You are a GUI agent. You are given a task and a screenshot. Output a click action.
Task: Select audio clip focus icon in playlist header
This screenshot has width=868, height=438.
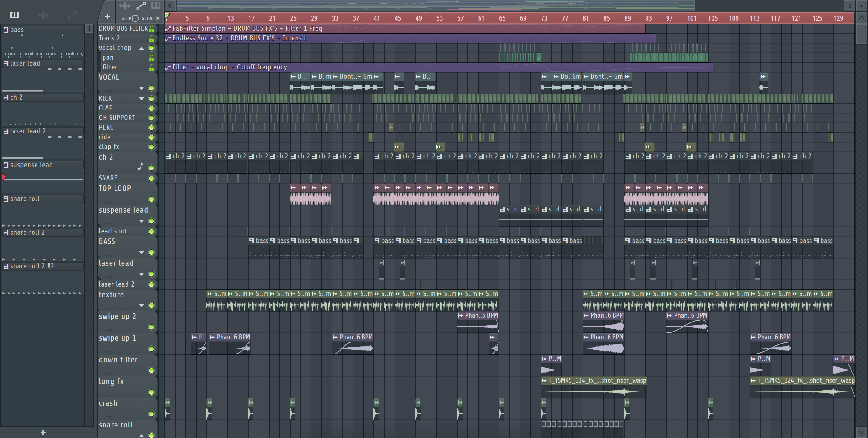[x=125, y=6]
